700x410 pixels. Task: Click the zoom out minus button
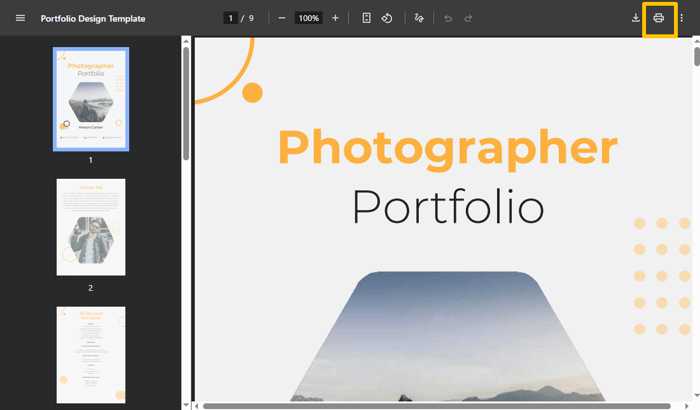click(x=282, y=18)
